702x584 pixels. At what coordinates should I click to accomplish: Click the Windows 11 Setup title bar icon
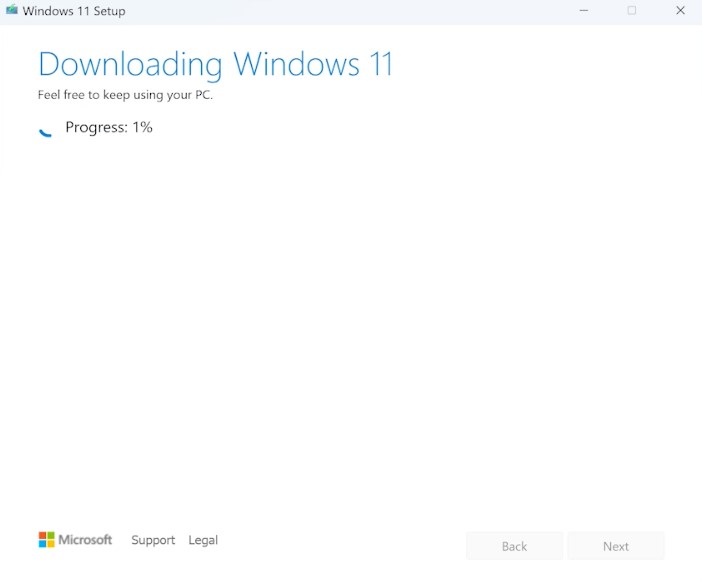(12, 11)
